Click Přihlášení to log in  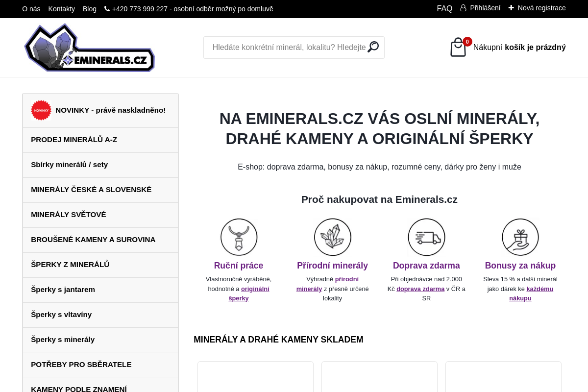485,8
